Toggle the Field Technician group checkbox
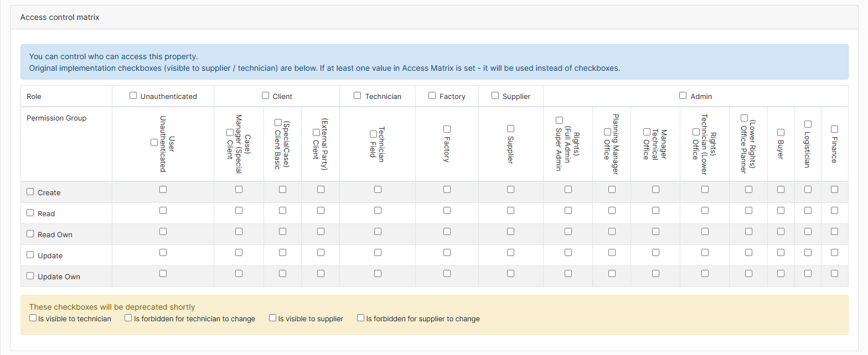 [x=373, y=133]
